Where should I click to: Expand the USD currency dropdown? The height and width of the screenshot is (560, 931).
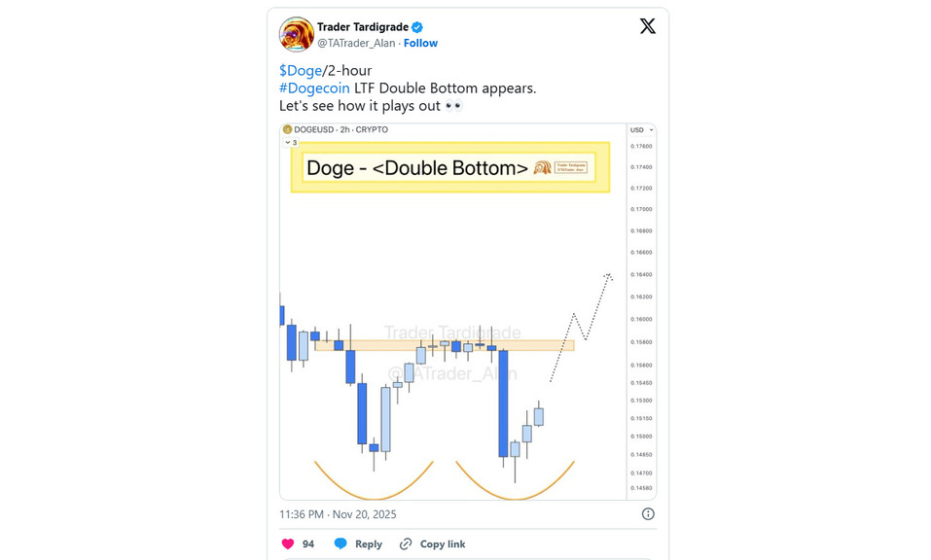(x=639, y=129)
